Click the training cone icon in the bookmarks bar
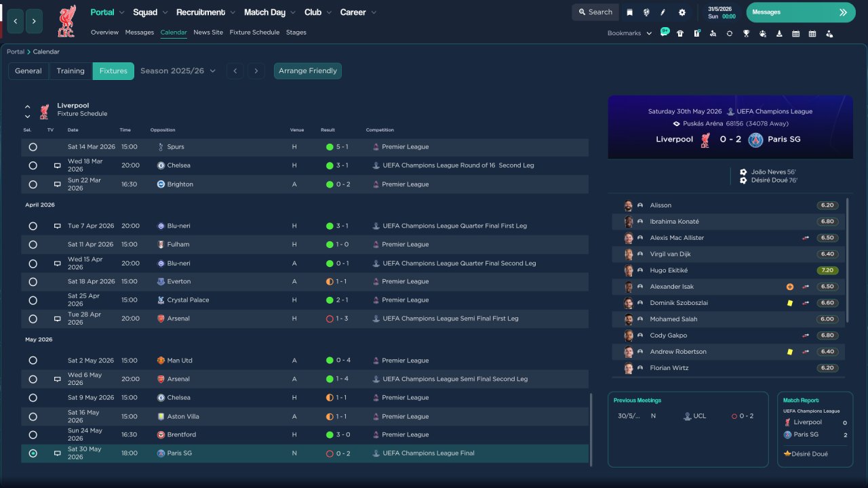This screenshot has width=868, height=488. click(x=779, y=33)
